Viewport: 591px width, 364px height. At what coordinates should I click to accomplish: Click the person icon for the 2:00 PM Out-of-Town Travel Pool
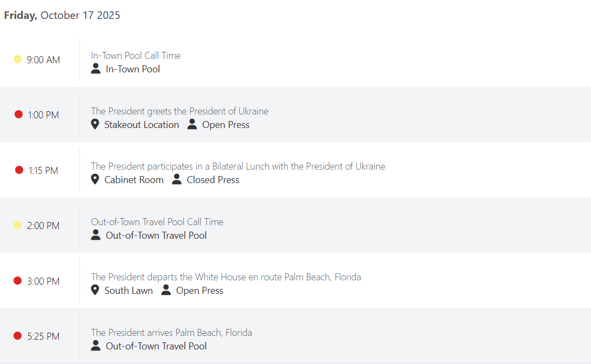(96, 235)
